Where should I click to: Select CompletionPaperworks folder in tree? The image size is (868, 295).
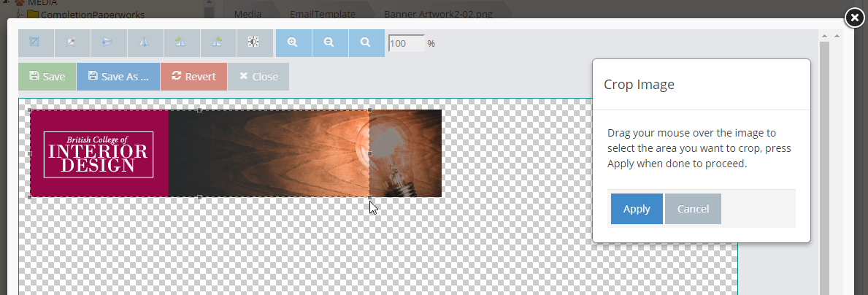coord(93,15)
